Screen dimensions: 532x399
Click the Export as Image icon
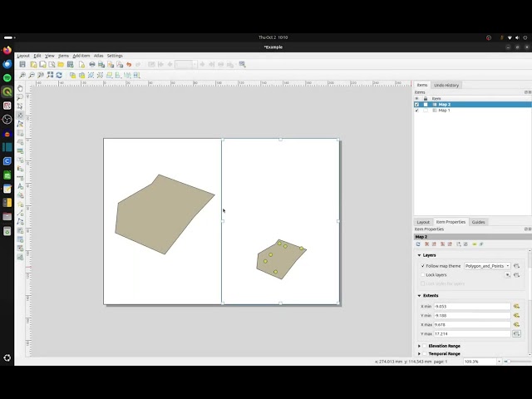(101, 65)
